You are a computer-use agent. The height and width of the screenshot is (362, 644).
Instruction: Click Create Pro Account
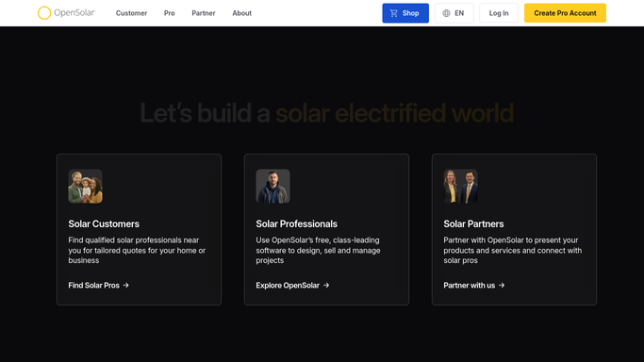565,13
